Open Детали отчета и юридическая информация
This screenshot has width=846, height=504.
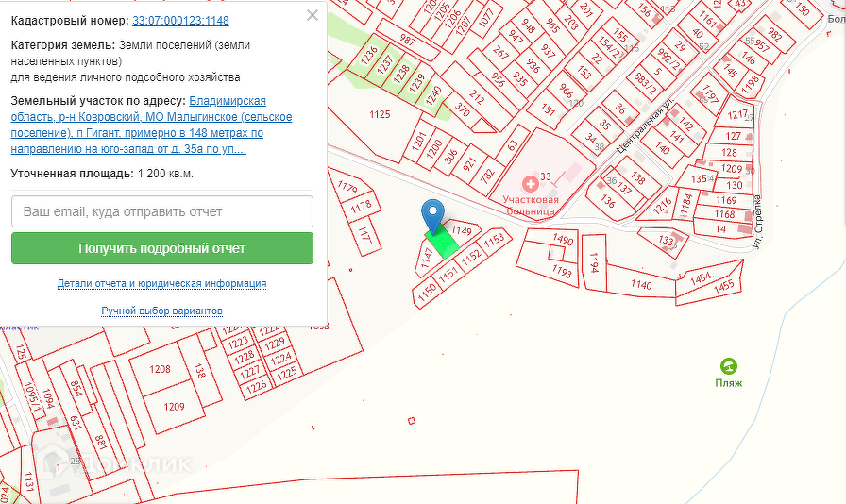[161, 283]
